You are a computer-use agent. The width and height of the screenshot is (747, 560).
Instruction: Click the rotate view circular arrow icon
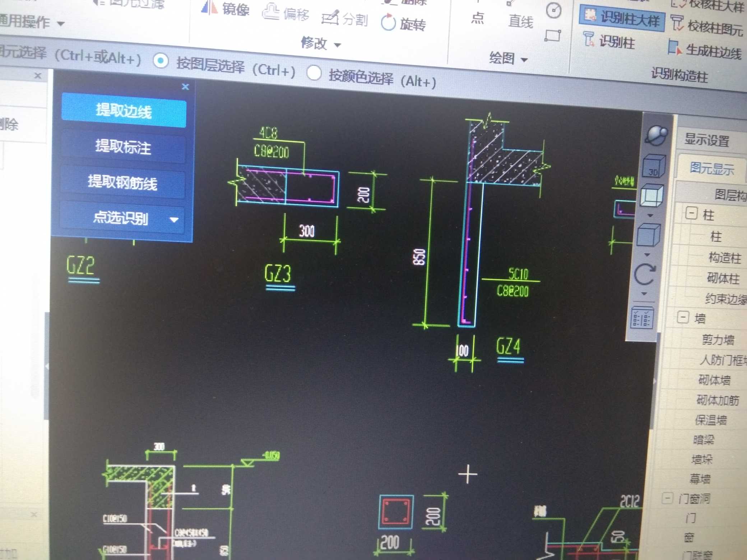point(645,275)
